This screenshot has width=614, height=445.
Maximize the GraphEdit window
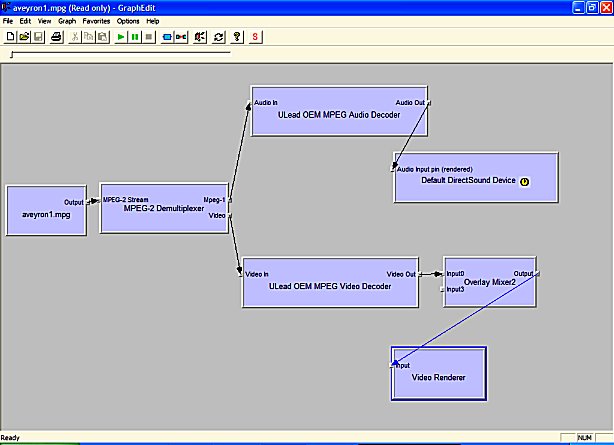592,7
